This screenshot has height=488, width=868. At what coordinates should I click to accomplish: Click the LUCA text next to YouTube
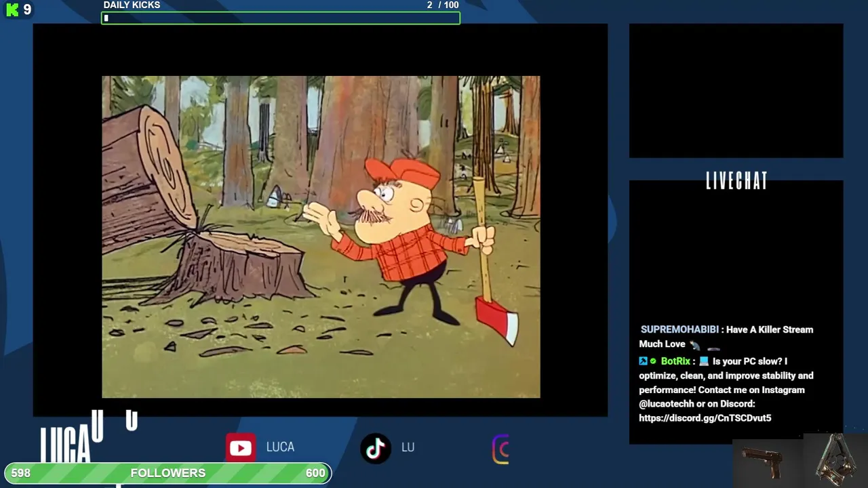coord(280,447)
